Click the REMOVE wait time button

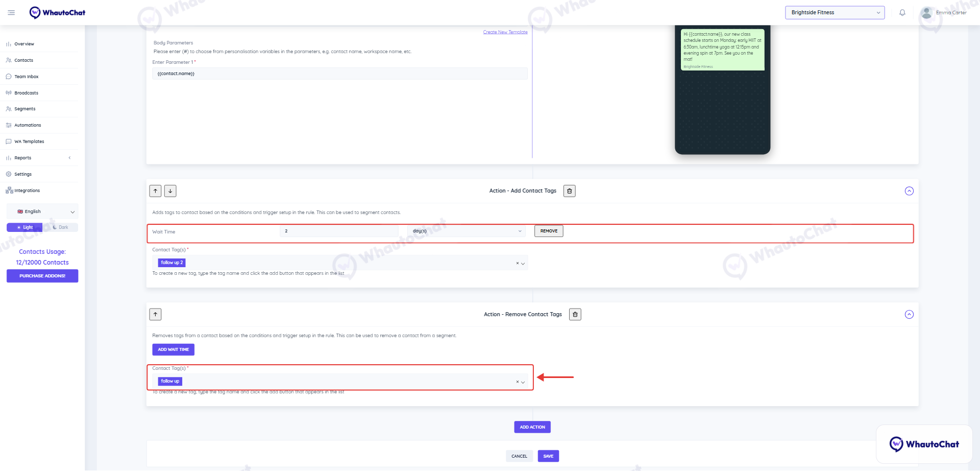549,231
